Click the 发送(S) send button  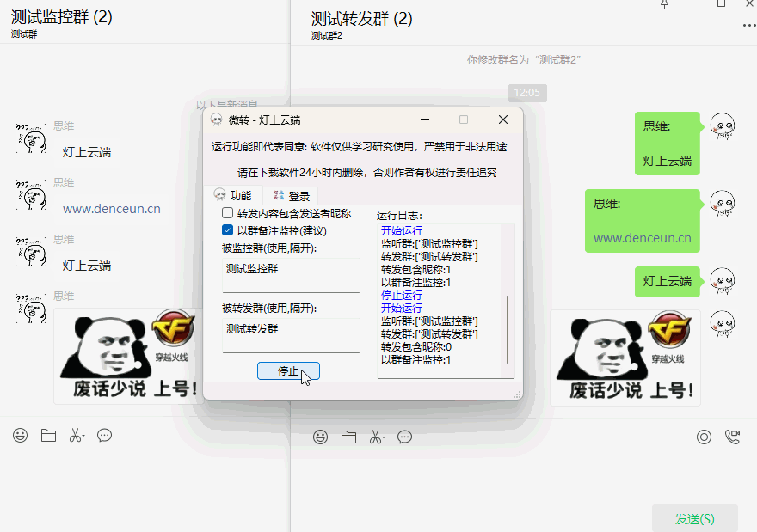pyautogui.click(x=695, y=518)
